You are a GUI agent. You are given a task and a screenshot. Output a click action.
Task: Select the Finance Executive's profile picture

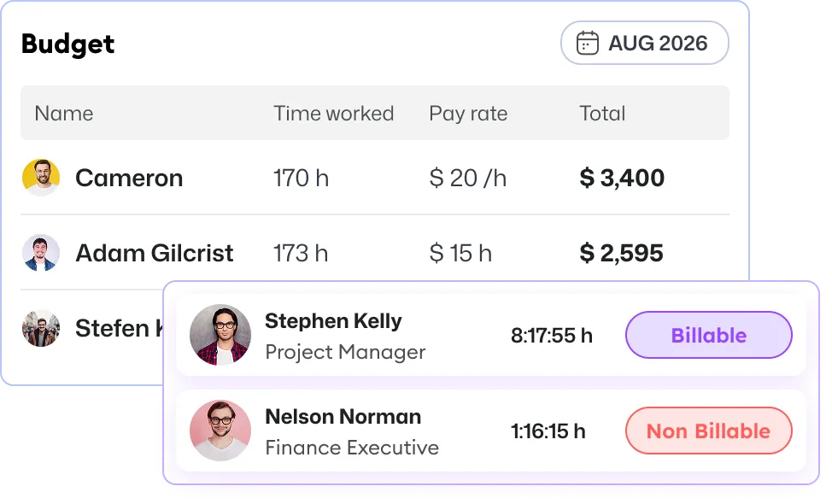tap(220, 431)
